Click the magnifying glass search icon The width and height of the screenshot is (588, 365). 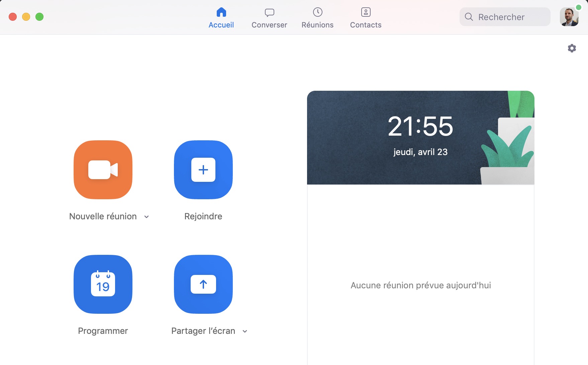pos(469,17)
